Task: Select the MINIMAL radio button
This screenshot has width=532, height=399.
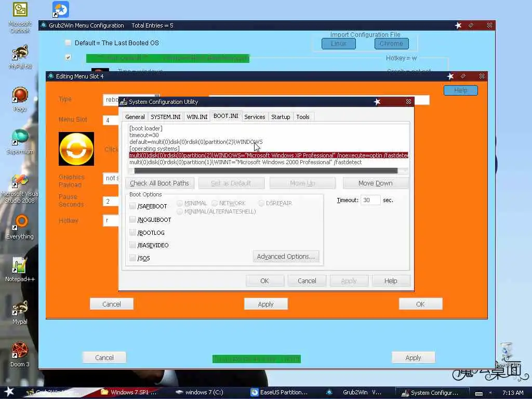Action: coord(180,203)
